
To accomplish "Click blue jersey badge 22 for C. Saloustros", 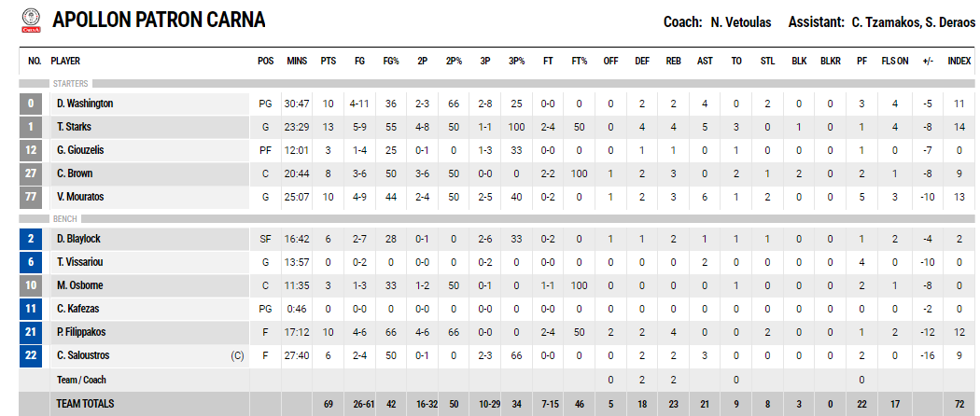I will point(31,355).
